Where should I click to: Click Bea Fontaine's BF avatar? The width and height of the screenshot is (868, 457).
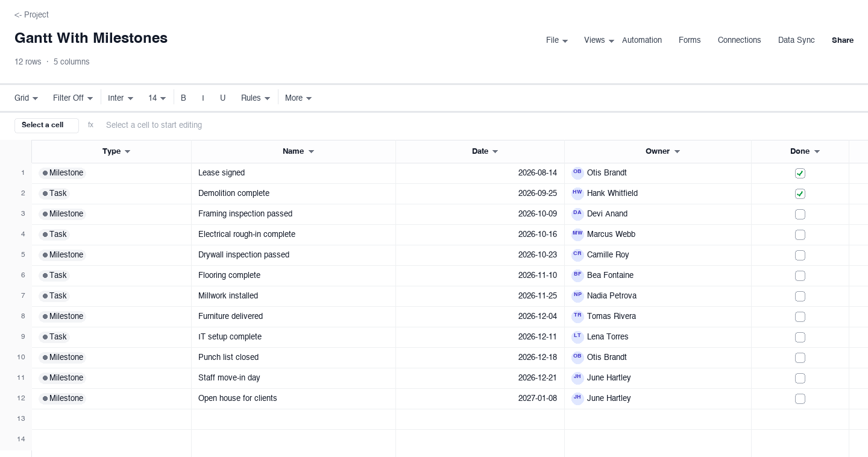point(577,276)
